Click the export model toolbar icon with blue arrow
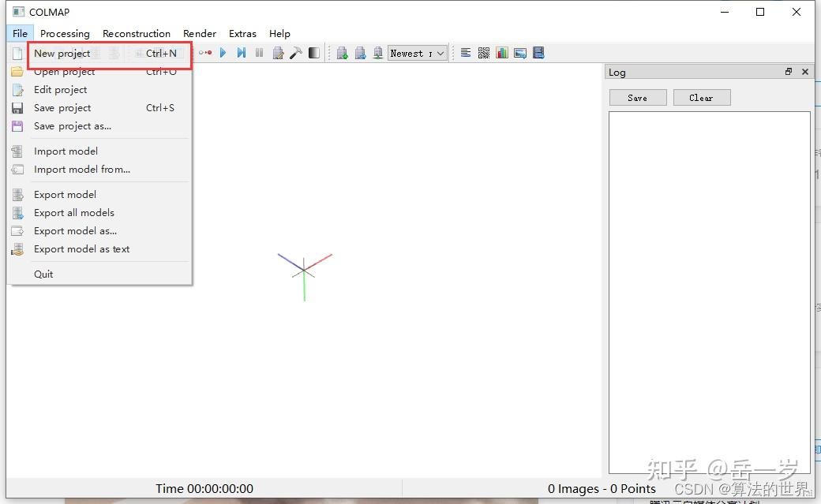 click(360, 53)
